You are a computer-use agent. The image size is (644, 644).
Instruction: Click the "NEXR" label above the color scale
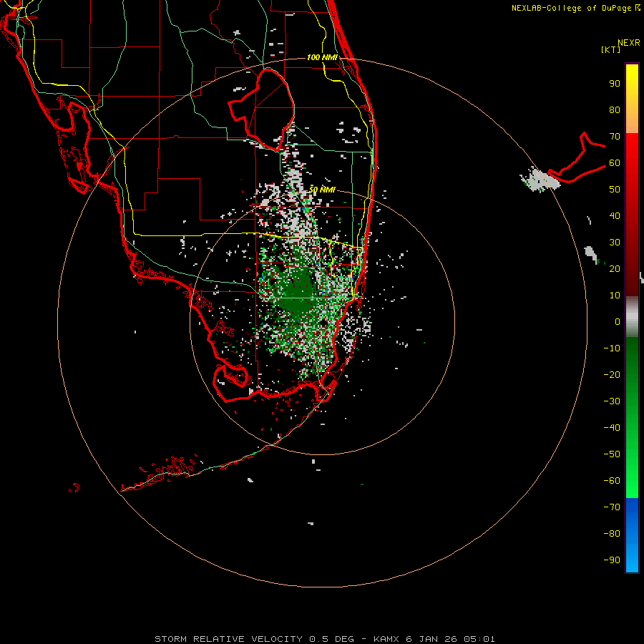(629, 43)
